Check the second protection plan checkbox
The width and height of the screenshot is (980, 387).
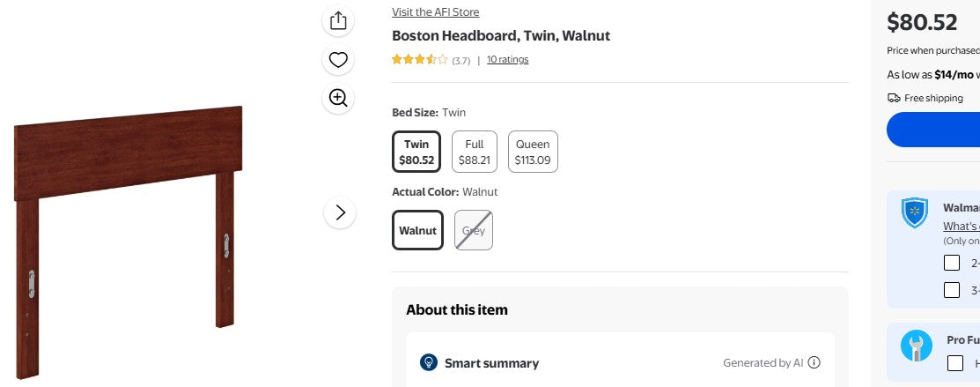(952, 289)
